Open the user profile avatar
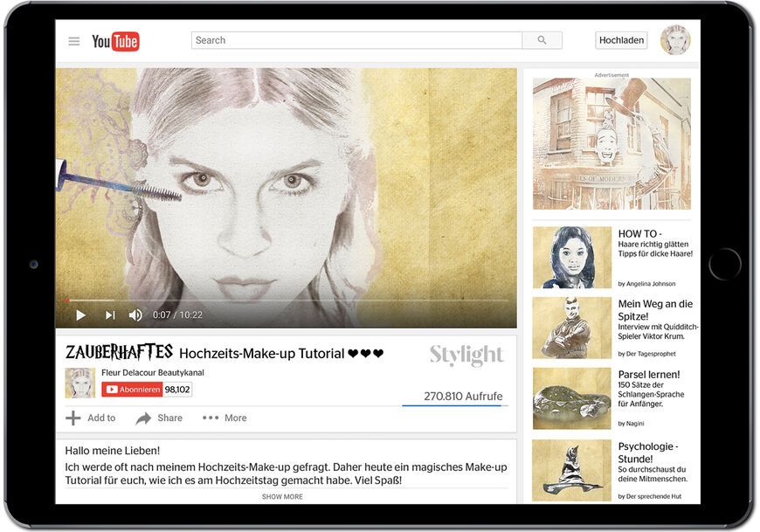Image resolution: width=760 pixels, height=532 pixels. coord(674,40)
